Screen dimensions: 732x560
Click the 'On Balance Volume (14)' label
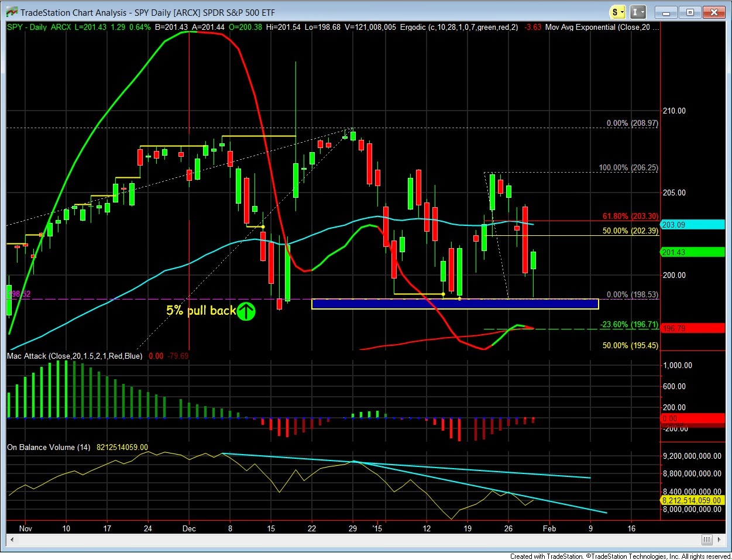click(49, 447)
